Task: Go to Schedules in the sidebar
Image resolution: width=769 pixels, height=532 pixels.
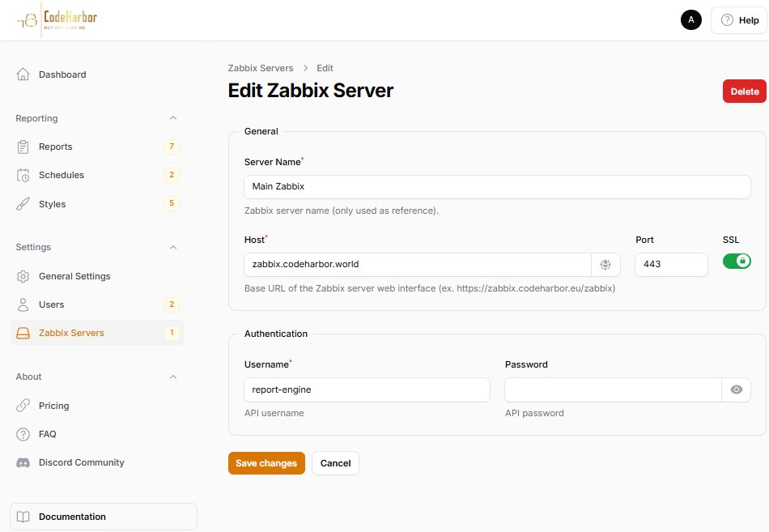Action: [97, 175]
